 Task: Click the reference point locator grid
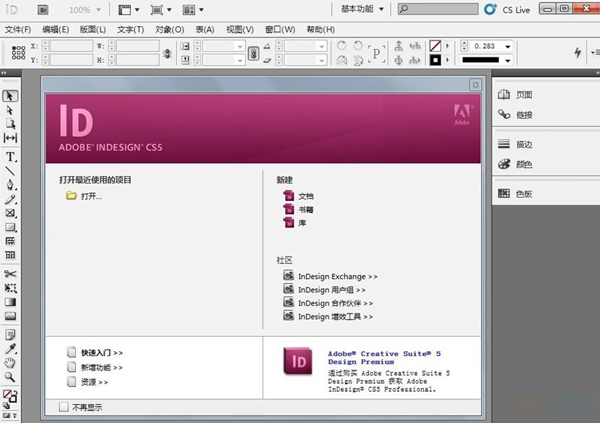(x=18, y=53)
